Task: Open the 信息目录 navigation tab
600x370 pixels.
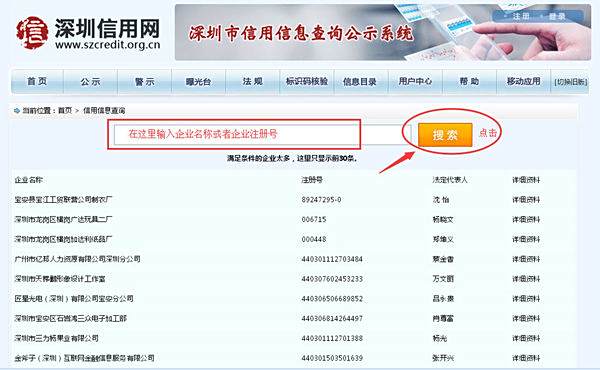Action: tap(360, 81)
